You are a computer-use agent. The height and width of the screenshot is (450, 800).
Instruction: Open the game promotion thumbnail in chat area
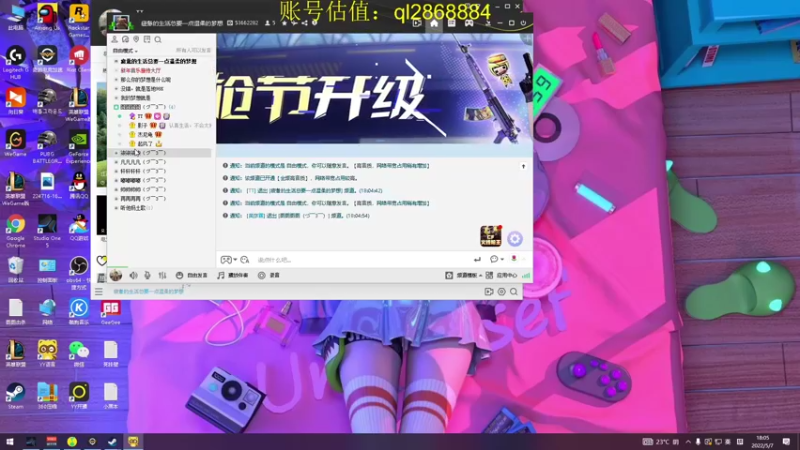click(x=491, y=236)
